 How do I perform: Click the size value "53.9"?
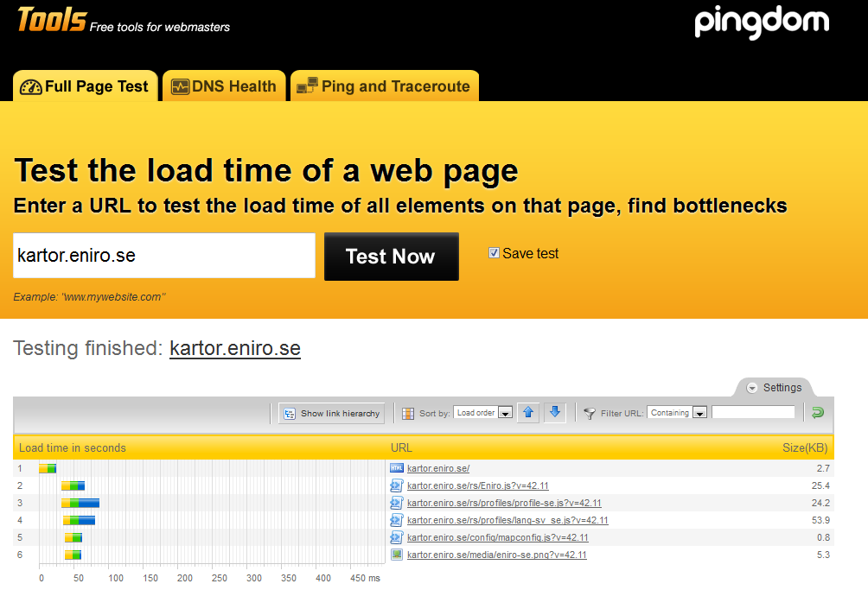click(820, 520)
